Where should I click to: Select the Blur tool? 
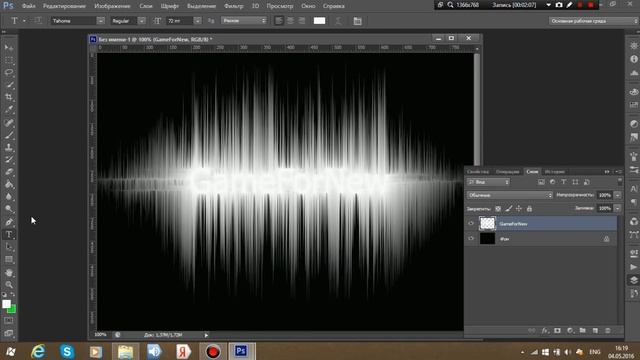[9, 197]
